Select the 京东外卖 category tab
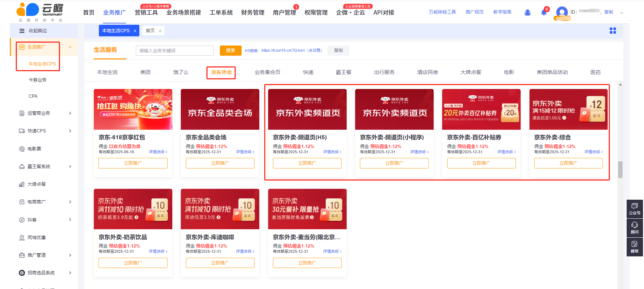This screenshot has width=644, height=289. tap(221, 72)
